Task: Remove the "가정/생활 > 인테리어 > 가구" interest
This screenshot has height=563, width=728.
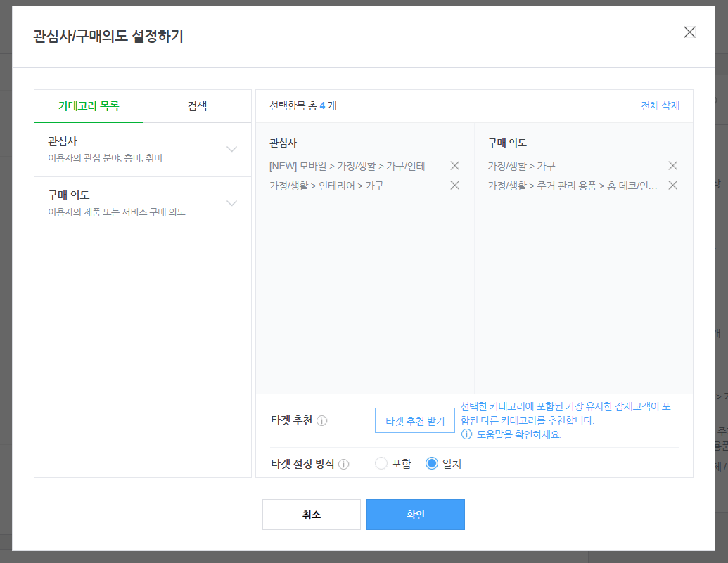Action: coord(454,186)
